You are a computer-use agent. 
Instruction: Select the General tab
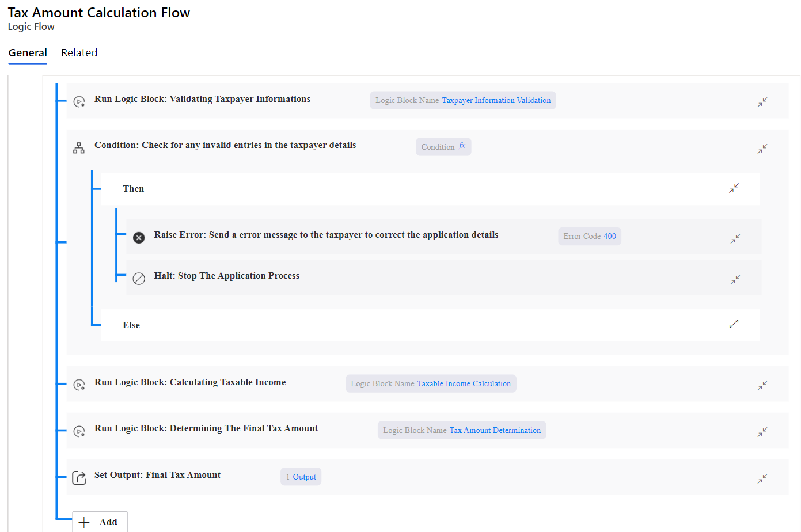[28, 53]
